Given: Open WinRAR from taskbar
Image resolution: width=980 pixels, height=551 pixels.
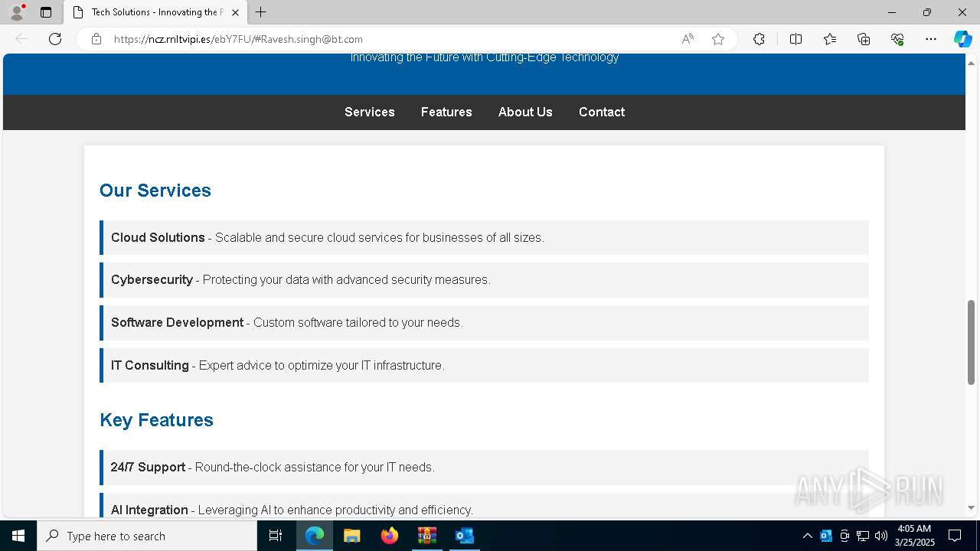Looking at the screenshot, I should pos(426,536).
